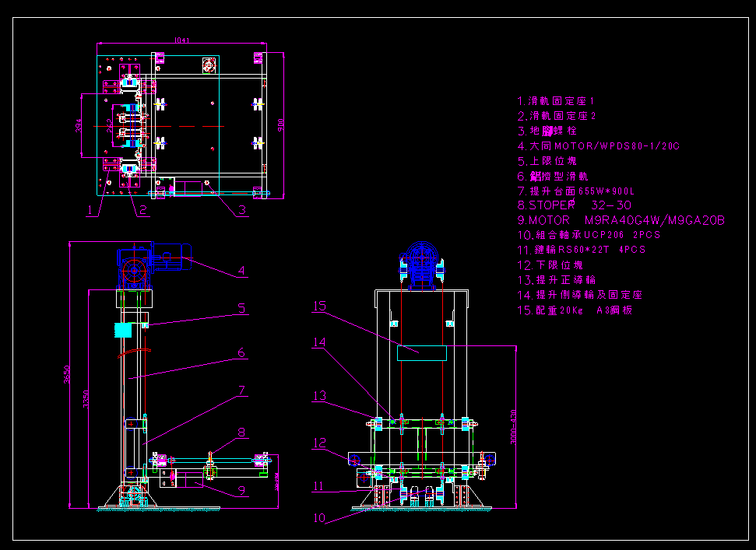This screenshot has width=756, height=550.
Task: Select callout number 4 beside the motor
Action: point(242,271)
